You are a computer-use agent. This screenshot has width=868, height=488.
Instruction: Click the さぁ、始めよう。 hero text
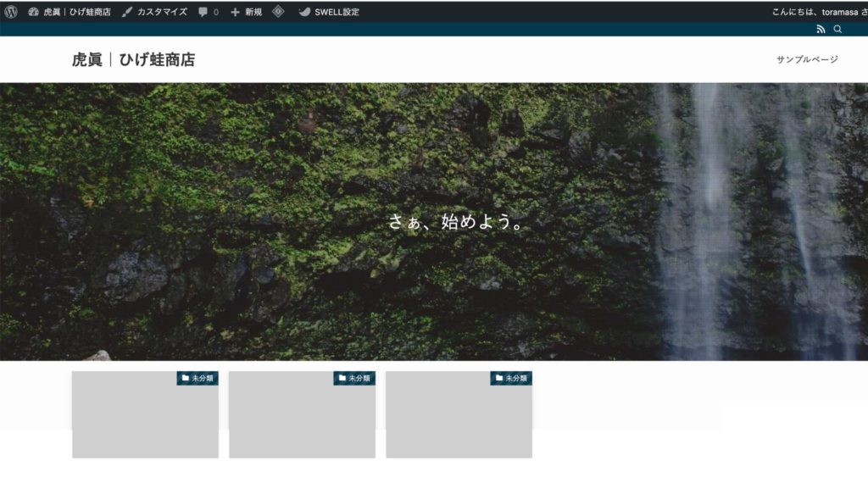tap(454, 222)
